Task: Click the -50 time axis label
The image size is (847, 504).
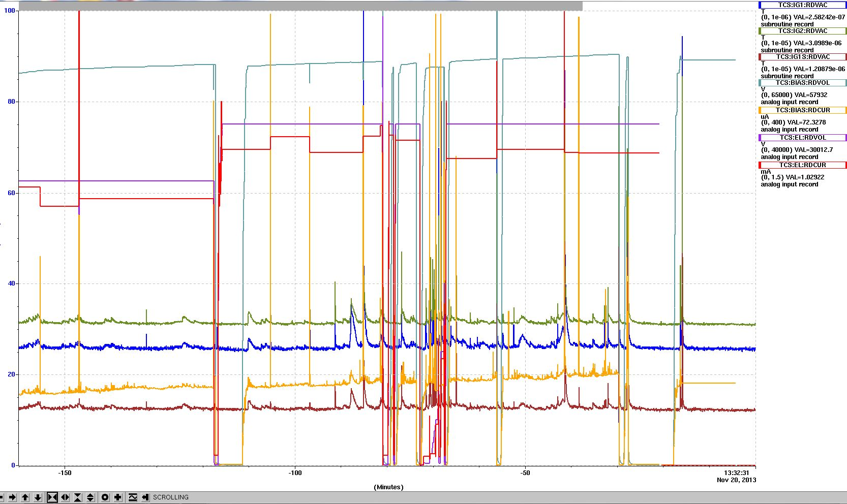Action: 525,473
